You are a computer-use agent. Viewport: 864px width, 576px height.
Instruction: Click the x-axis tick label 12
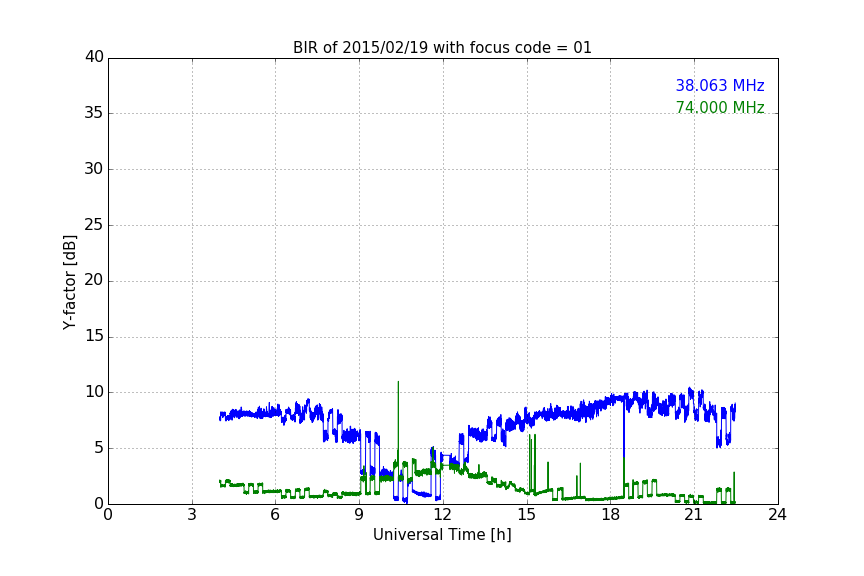pyautogui.click(x=442, y=515)
